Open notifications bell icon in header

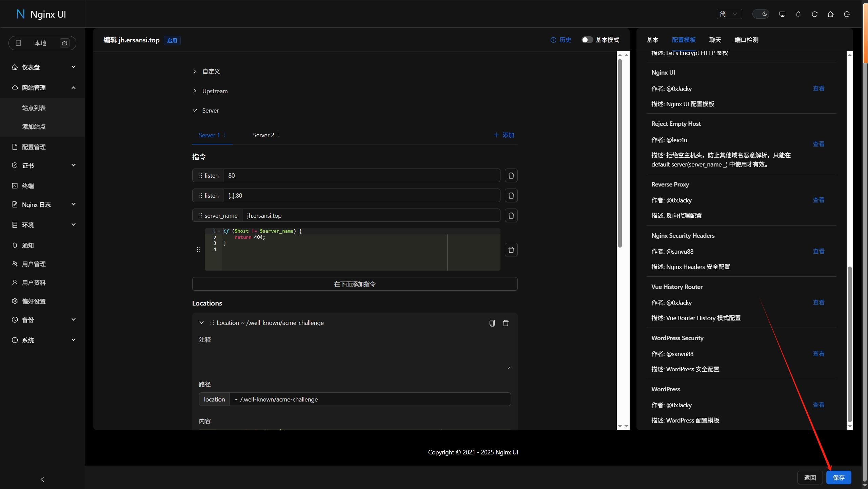pyautogui.click(x=798, y=14)
